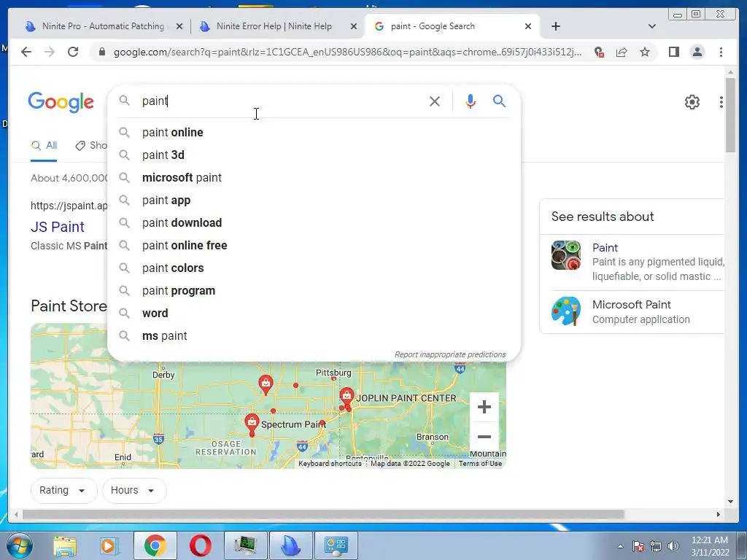Click the padlock site info icon
This screenshot has height=560, width=747.
pos(101,52)
